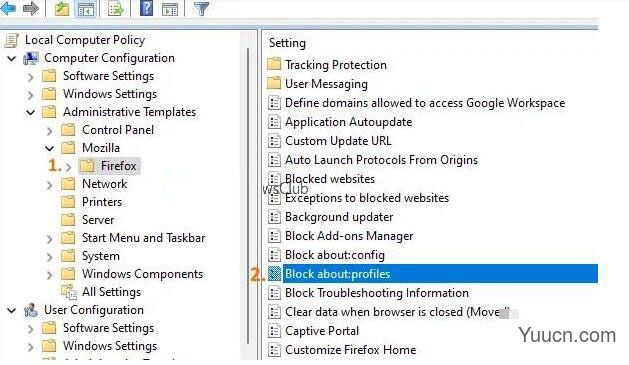Click the Forward arrow toolbar icon
629x365 pixels.
coord(31,8)
